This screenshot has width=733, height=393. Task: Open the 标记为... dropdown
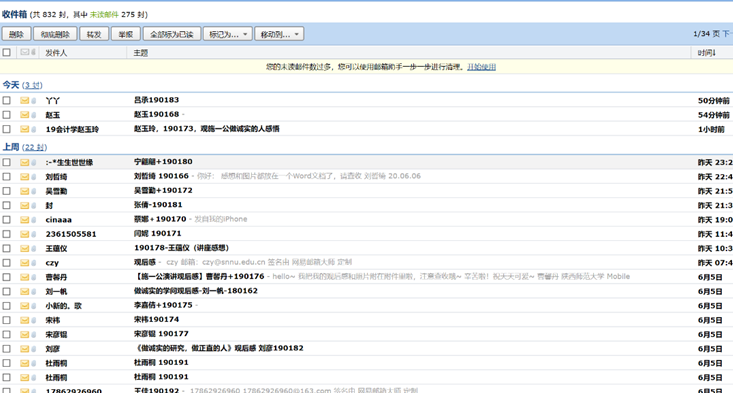[x=228, y=34]
